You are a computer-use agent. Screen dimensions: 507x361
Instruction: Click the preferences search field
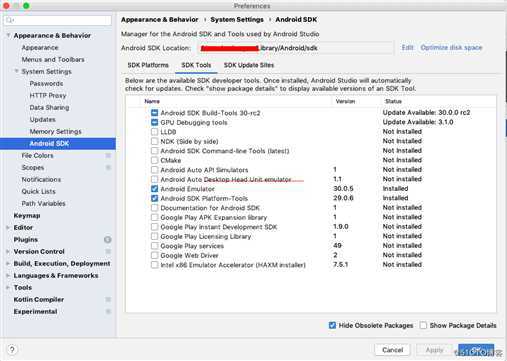58,20
